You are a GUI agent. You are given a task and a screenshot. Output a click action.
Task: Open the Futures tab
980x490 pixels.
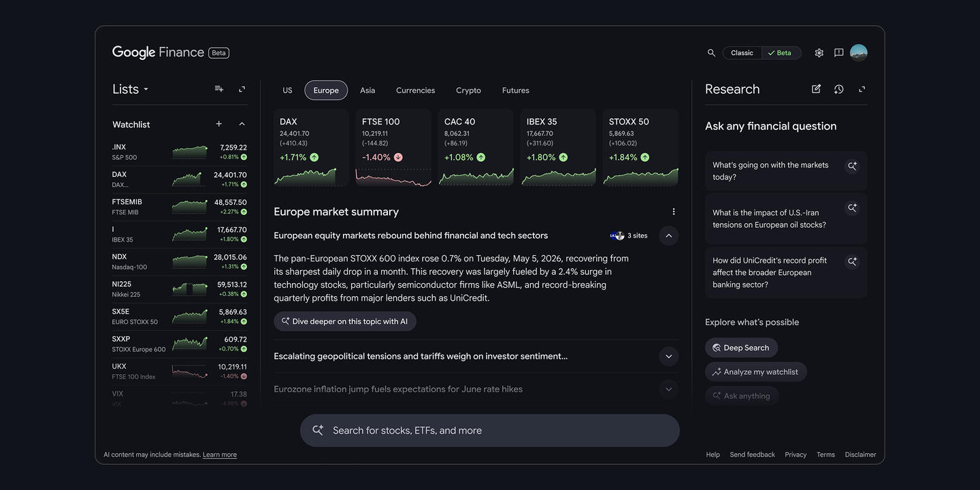coord(516,90)
